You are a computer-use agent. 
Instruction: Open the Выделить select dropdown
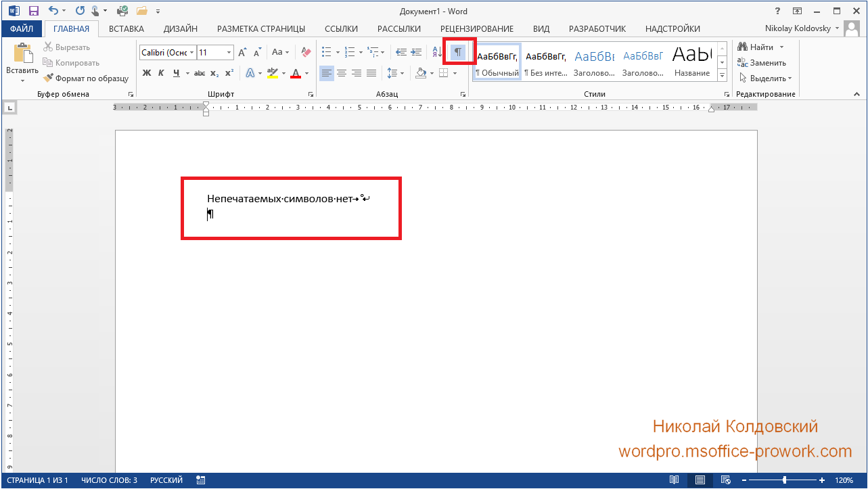click(x=766, y=78)
